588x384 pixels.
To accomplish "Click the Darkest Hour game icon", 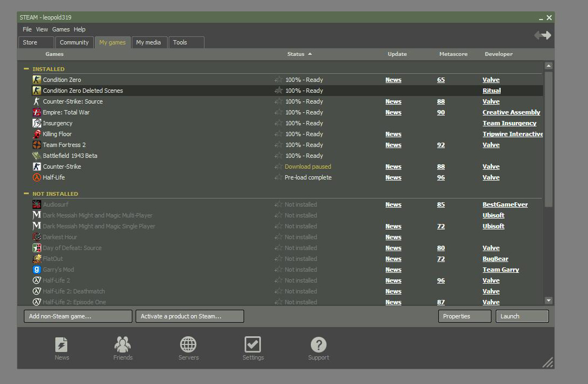I will [37, 238].
